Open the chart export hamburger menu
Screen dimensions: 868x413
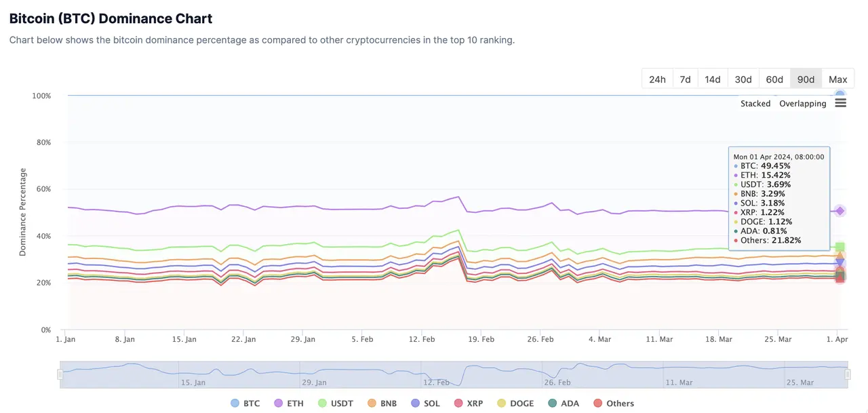click(x=840, y=102)
